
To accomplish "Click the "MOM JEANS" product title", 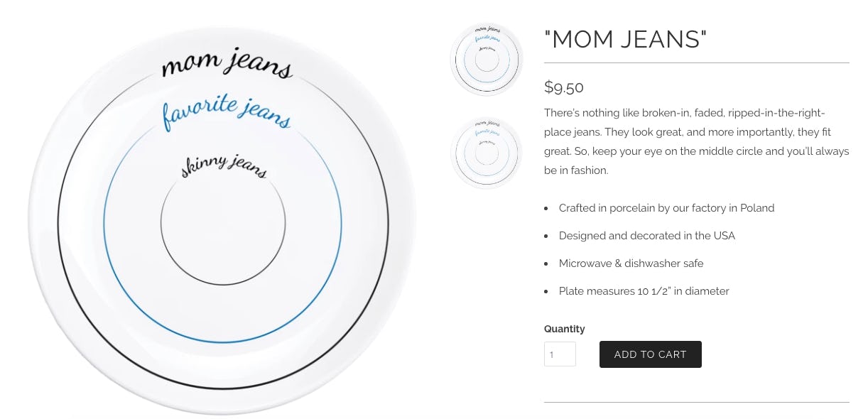I will (x=626, y=40).
